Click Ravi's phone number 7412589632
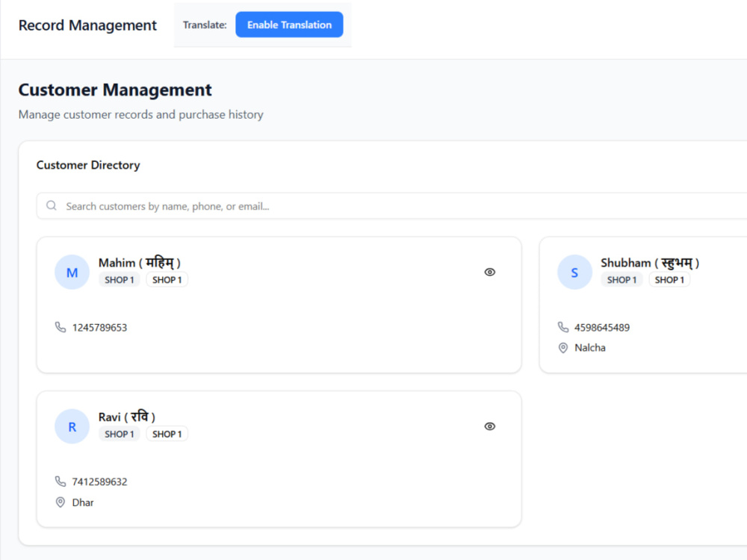Image resolution: width=747 pixels, height=560 pixels. pyautogui.click(x=99, y=482)
